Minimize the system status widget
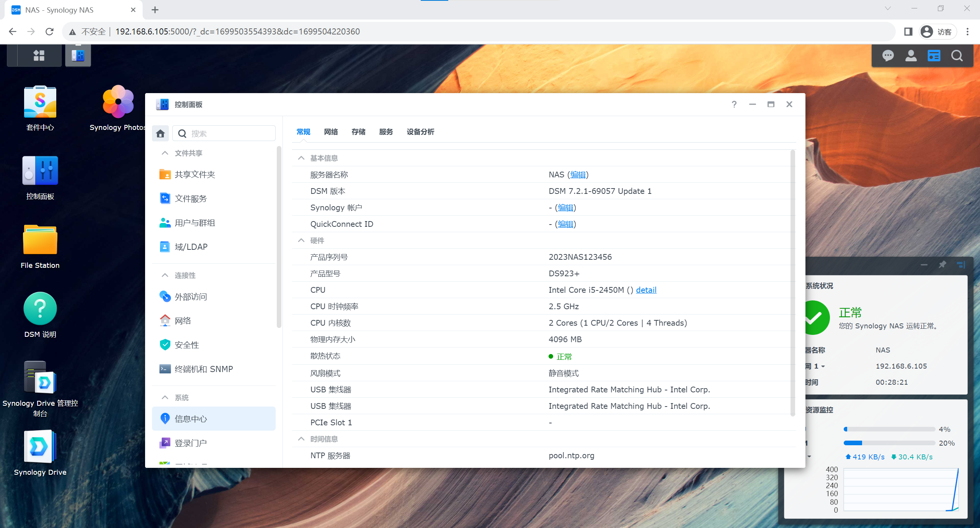 [x=924, y=264]
